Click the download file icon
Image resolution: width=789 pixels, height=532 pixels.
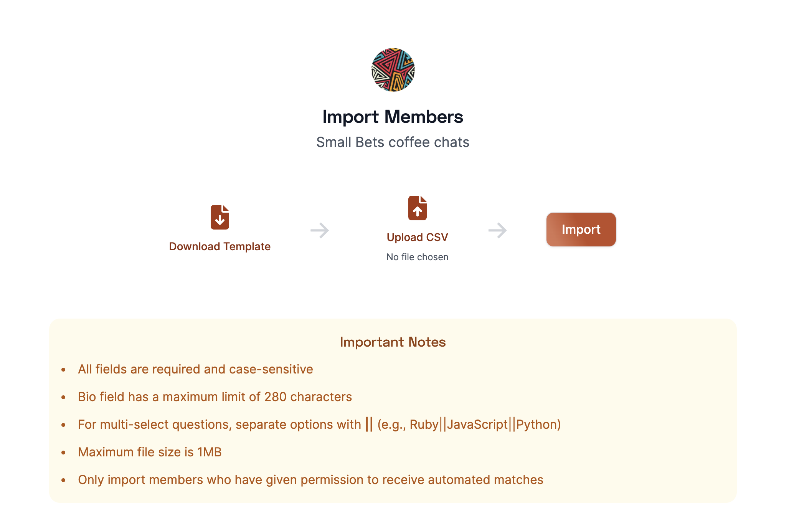pyautogui.click(x=220, y=217)
